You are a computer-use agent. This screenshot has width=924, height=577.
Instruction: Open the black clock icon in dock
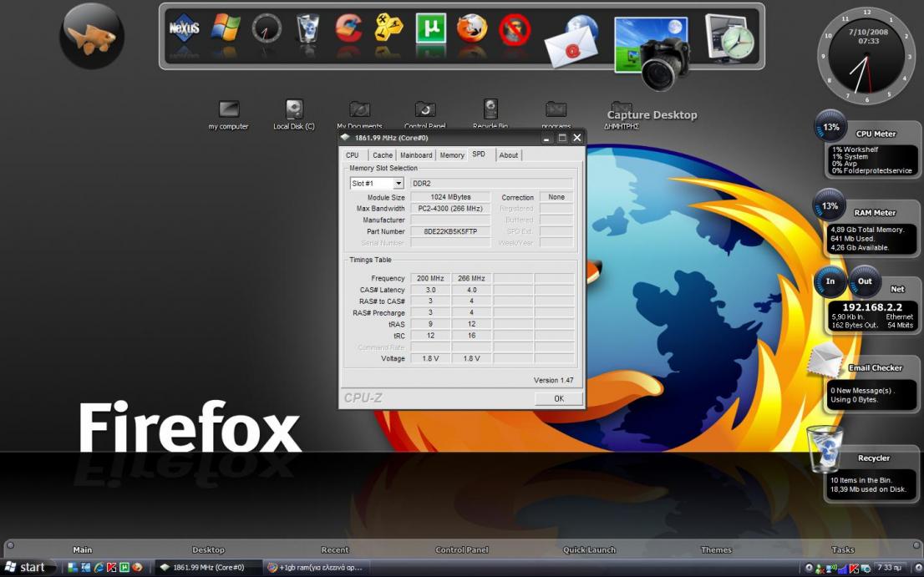(267, 28)
